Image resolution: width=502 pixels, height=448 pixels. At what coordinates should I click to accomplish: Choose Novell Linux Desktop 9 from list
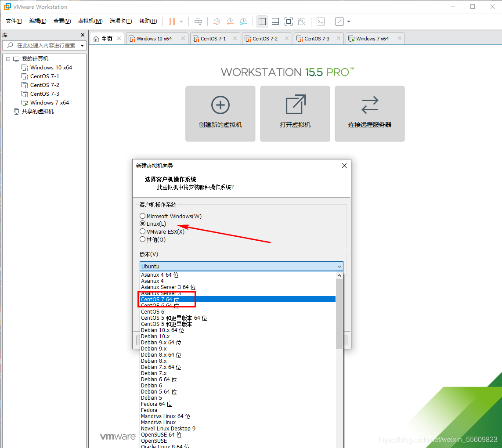tap(238, 429)
